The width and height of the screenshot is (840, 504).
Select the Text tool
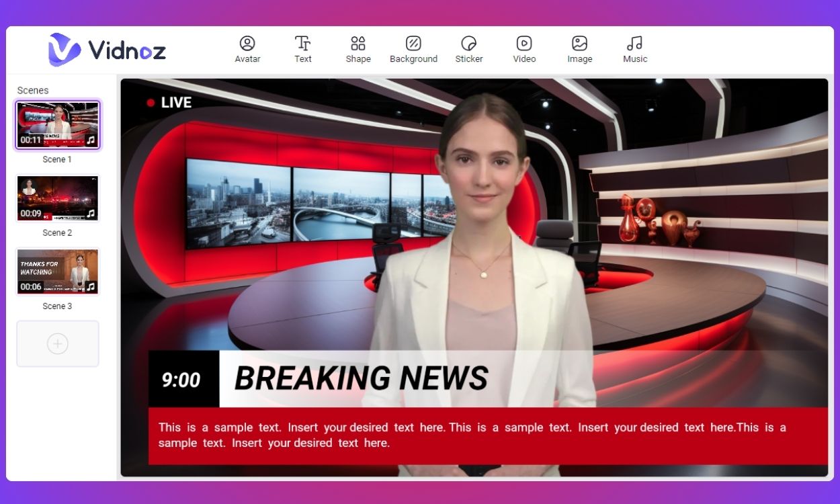point(302,49)
